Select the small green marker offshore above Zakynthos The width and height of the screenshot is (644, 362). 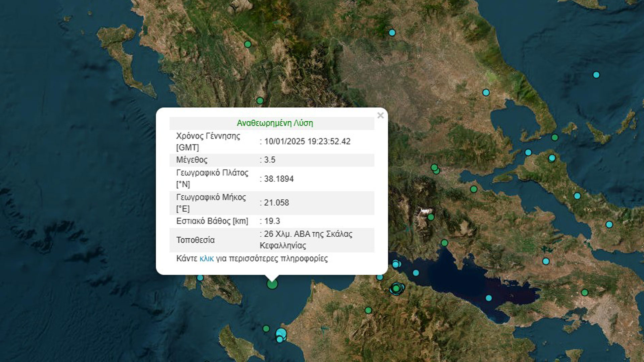(x=266, y=328)
